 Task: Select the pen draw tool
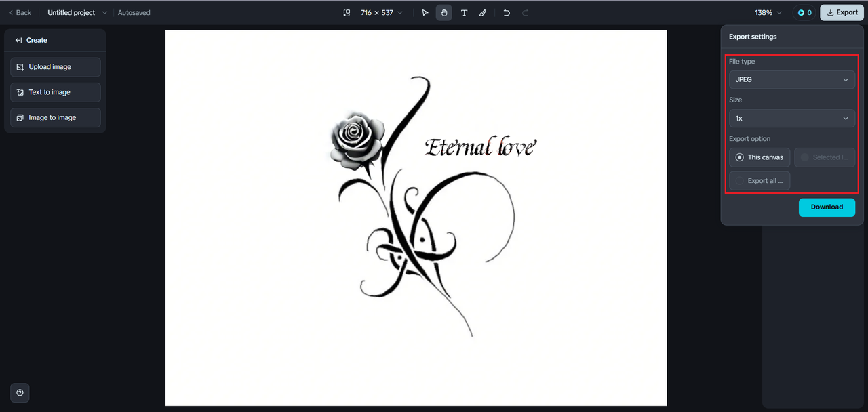point(482,13)
